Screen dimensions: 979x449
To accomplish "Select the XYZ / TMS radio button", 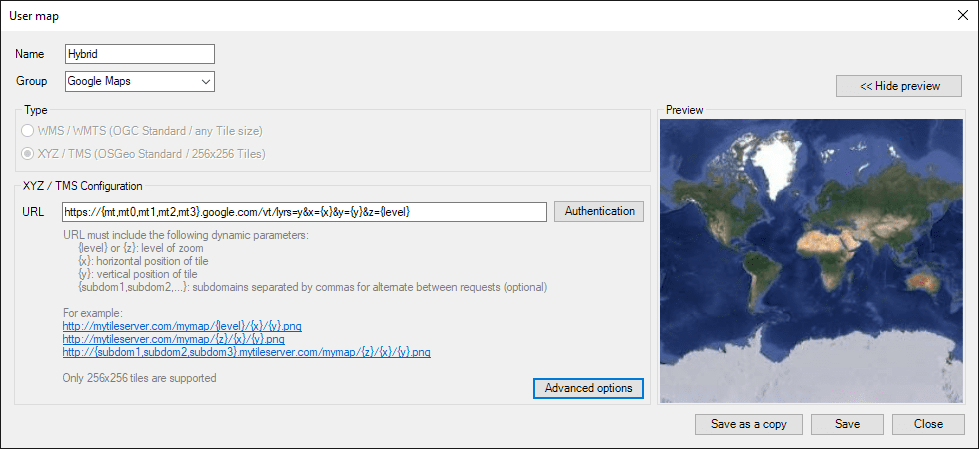I will (28, 154).
